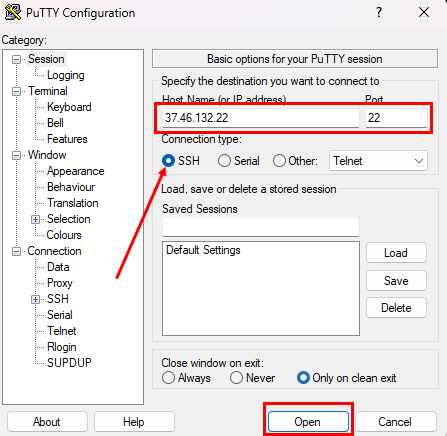447x436 pixels.
Task: Click the Host Name field with 37.46.132.22
Action: pos(261,118)
